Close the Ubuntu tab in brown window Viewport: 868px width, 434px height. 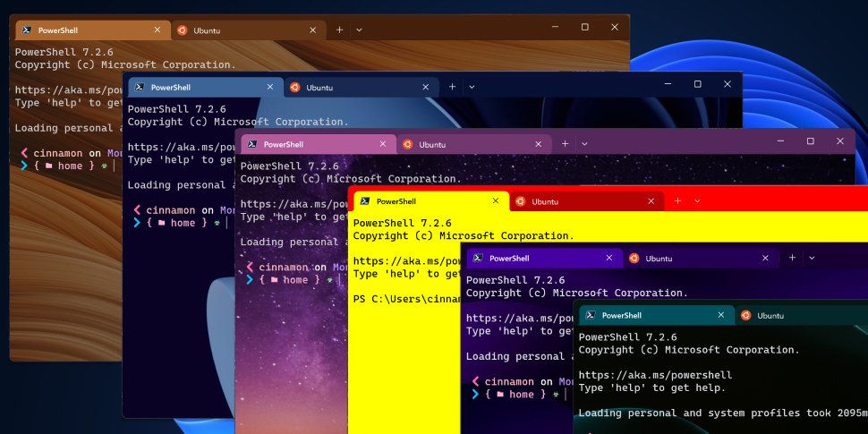(313, 30)
